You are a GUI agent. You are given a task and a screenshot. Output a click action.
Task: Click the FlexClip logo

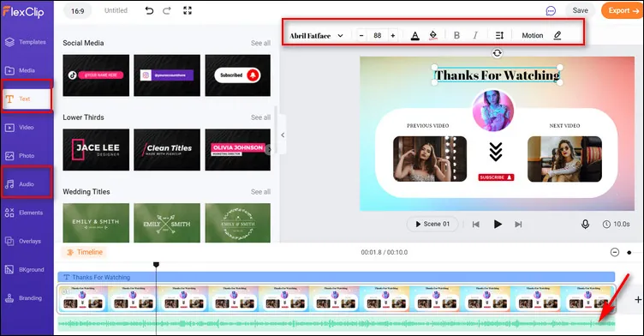(x=23, y=11)
